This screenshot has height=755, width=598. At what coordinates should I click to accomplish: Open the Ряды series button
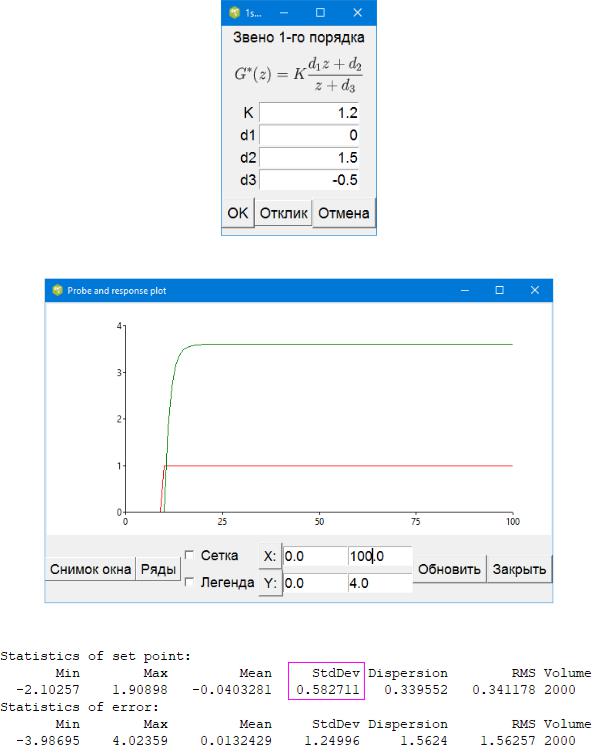pos(158,569)
